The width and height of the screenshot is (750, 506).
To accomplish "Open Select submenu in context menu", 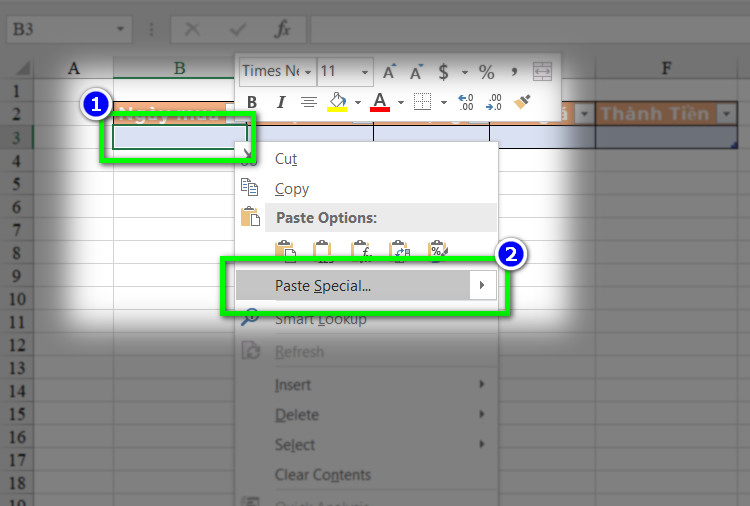I will click(x=366, y=445).
